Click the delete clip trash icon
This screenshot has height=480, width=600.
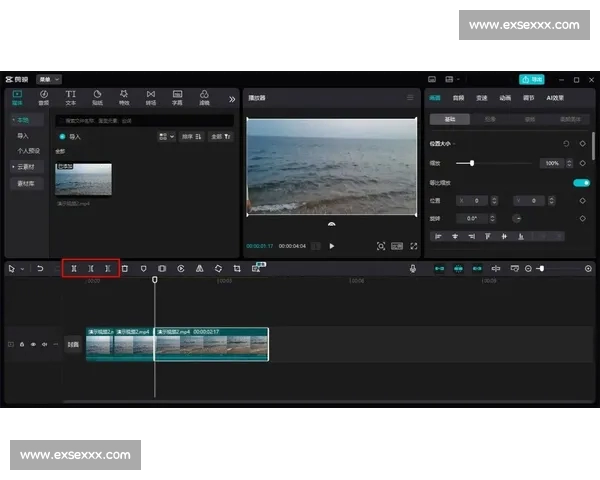pyautogui.click(x=125, y=268)
